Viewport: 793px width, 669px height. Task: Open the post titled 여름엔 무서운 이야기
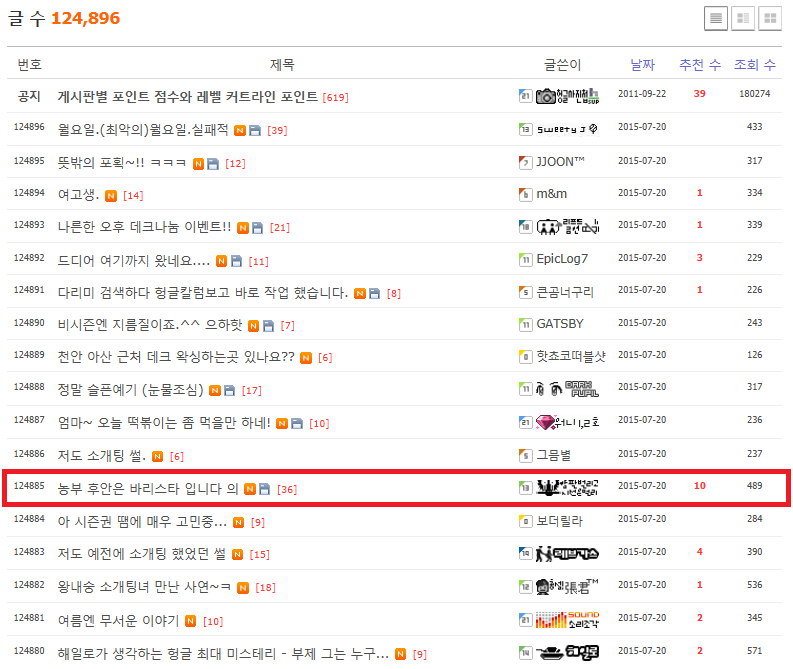click(118, 621)
